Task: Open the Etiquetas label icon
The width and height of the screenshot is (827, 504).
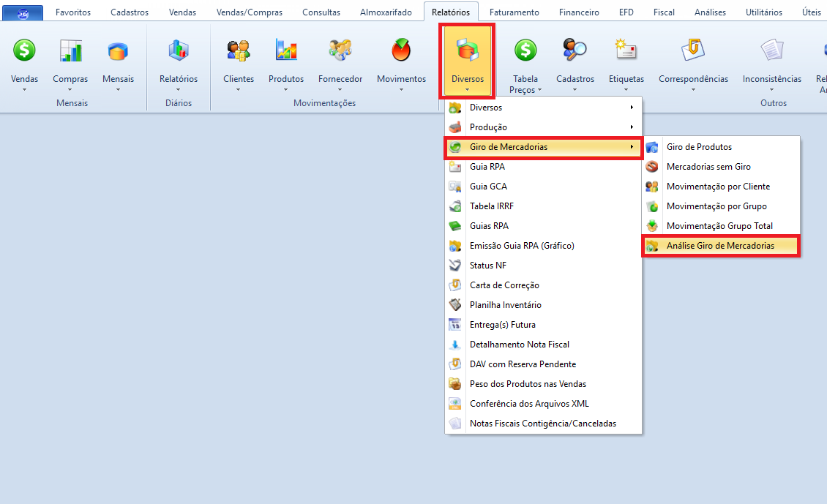Action: coord(626,50)
